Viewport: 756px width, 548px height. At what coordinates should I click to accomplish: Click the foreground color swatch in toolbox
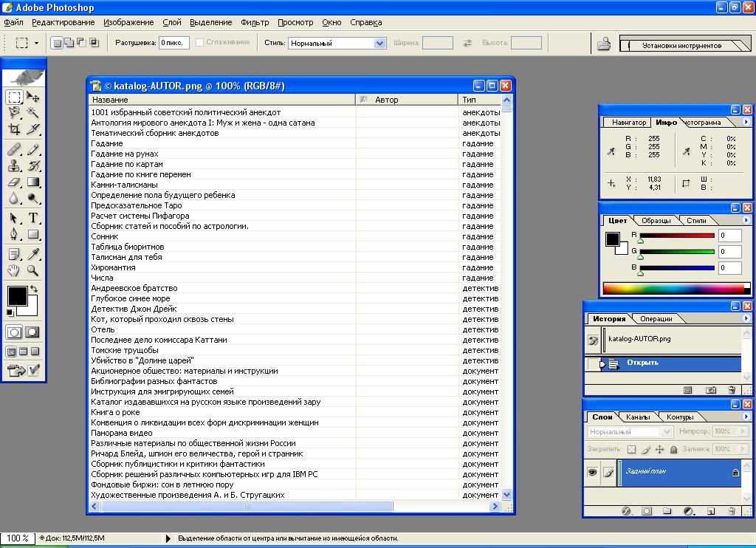click(x=18, y=296)
